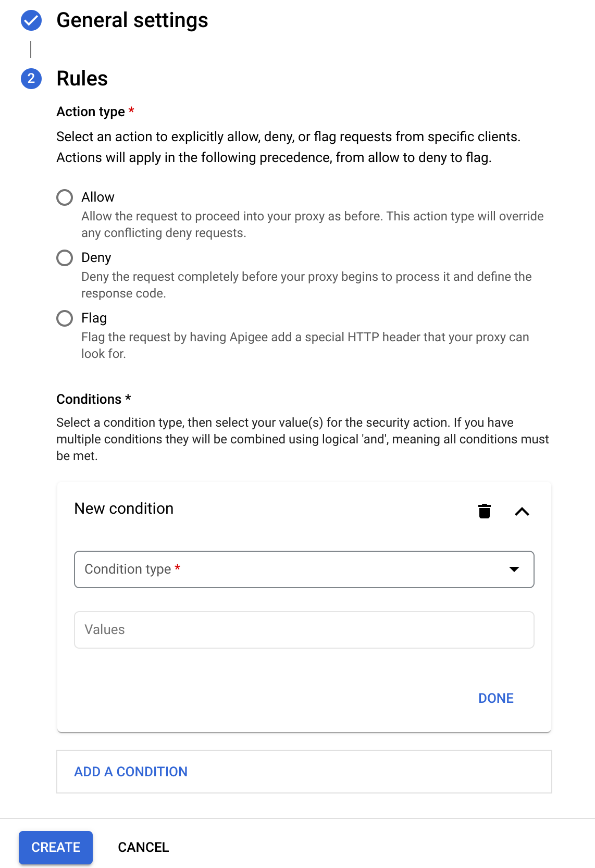
Task: Click the General settings checkmark icon
Action: (31, 20)
